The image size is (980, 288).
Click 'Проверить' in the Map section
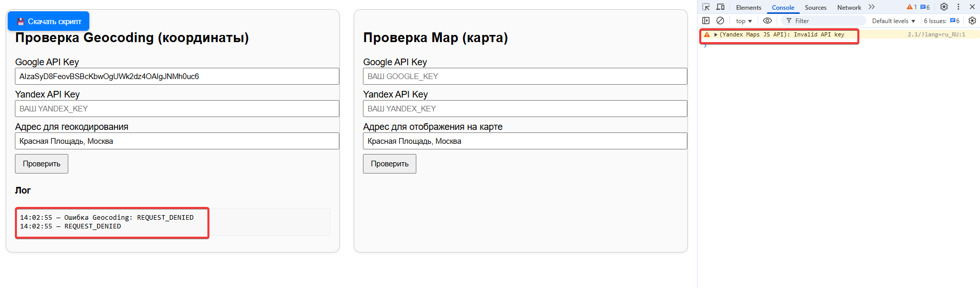(390, 164)
